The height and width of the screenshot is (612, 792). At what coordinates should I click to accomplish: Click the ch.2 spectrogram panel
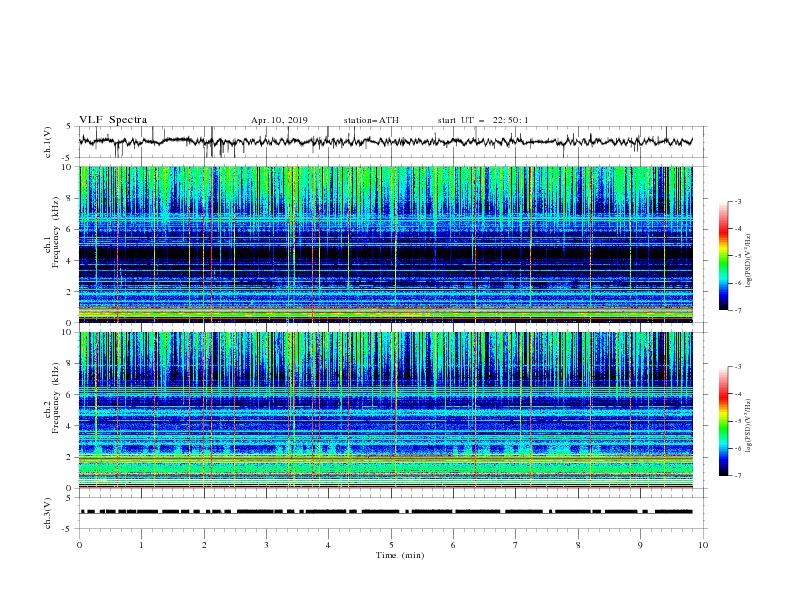[x=386, y=410]
